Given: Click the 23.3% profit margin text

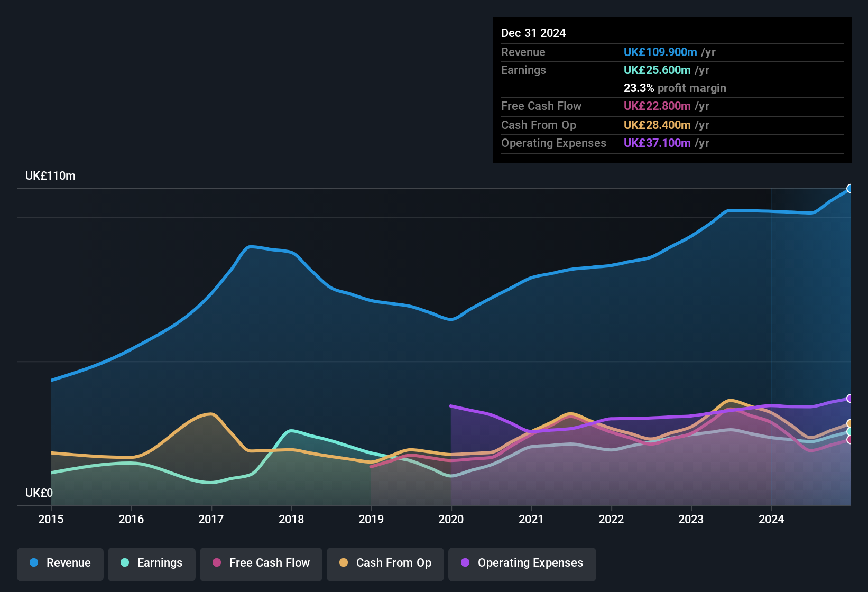Looking at the screenshot, I should pyautogui.click(x=675, y=88).
